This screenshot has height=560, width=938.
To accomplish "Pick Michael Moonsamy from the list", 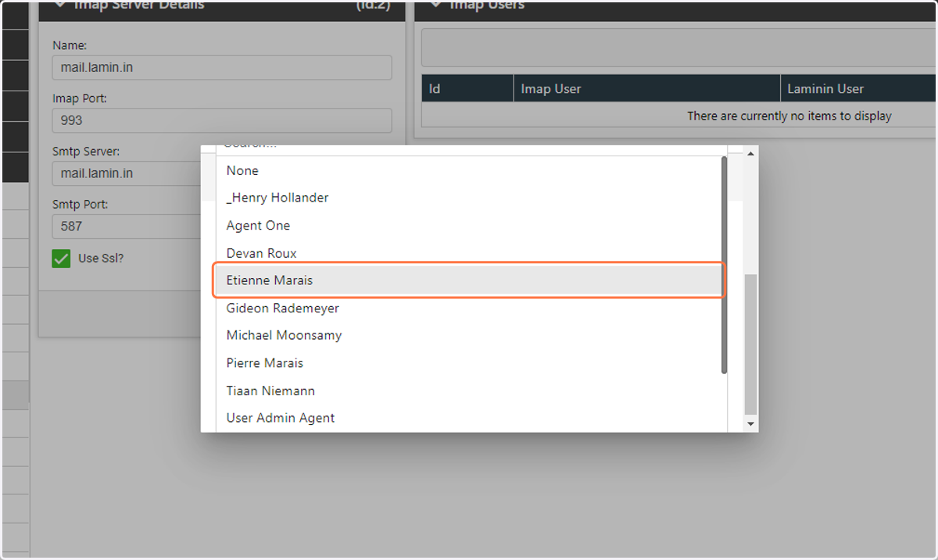I will click(469, 335).
